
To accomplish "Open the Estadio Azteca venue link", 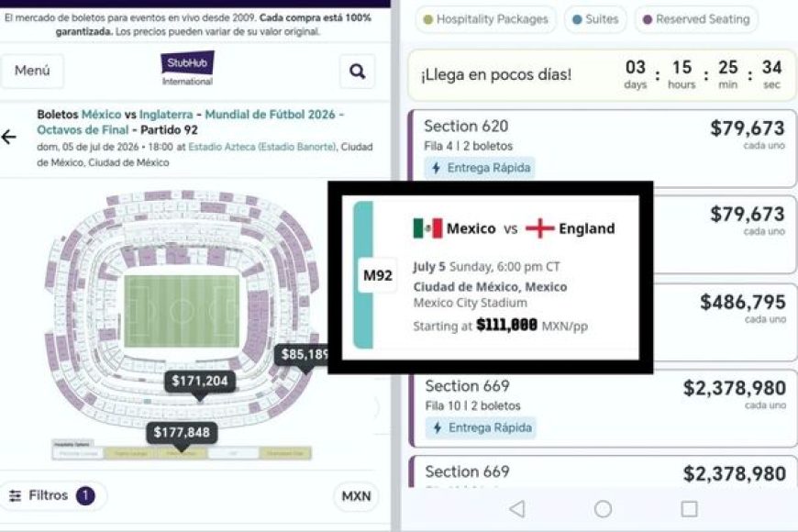I will pyautogui.click(x=262, y=147).
